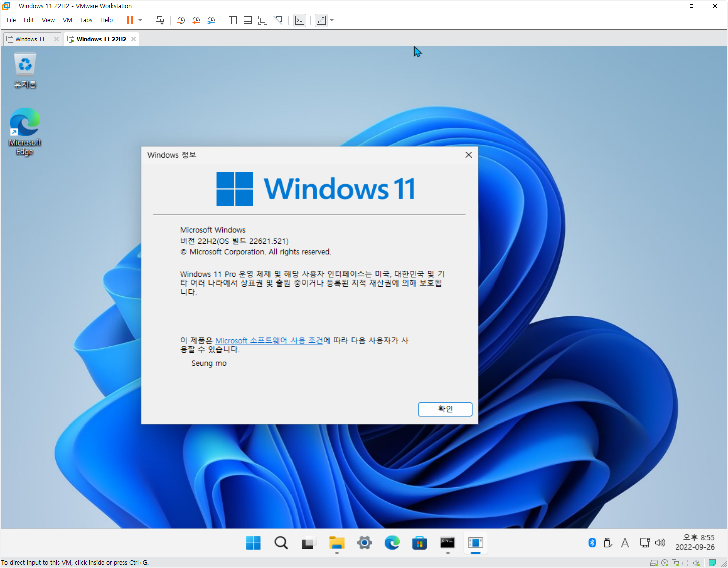Revert the VM to its previous snapshot

pyautogui.click(x=196, y=20)
